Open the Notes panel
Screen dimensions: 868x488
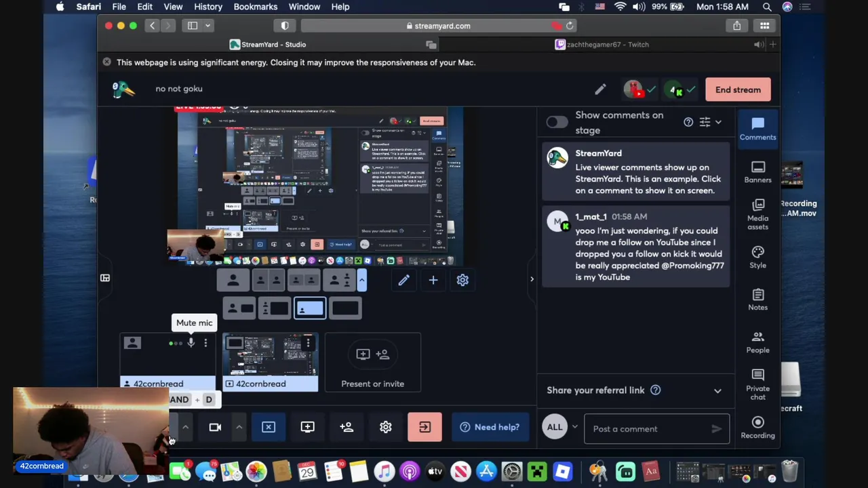757,299
